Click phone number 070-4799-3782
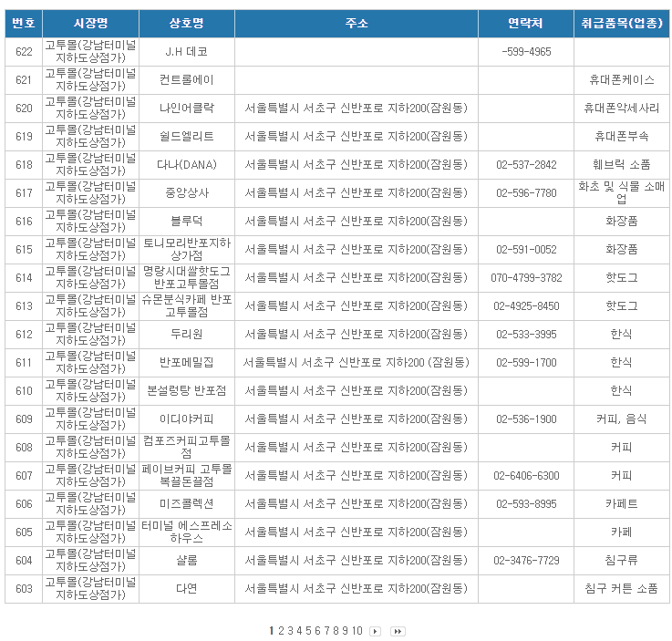Viewport: 672px width, 641px height. [526, 278]
